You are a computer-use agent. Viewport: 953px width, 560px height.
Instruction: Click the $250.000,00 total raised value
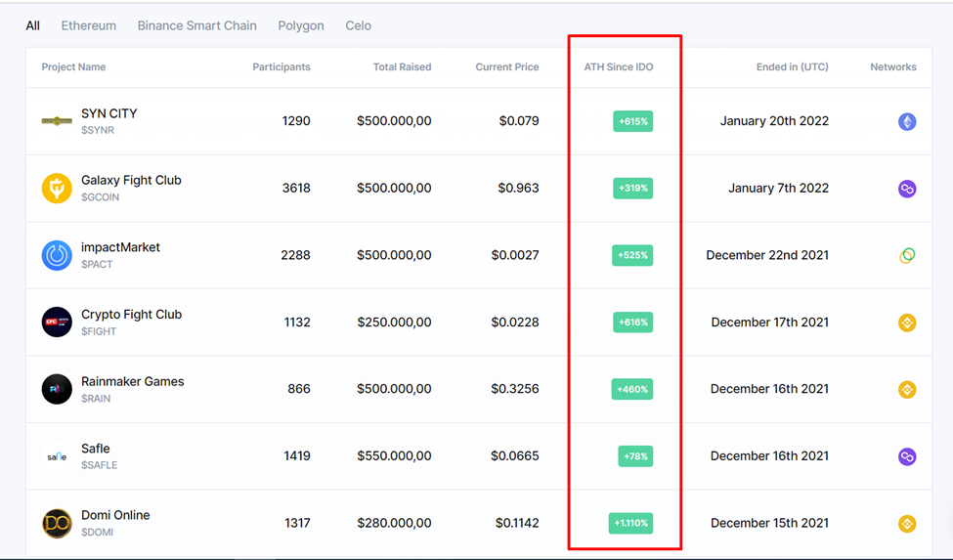(x=395, y=322)
